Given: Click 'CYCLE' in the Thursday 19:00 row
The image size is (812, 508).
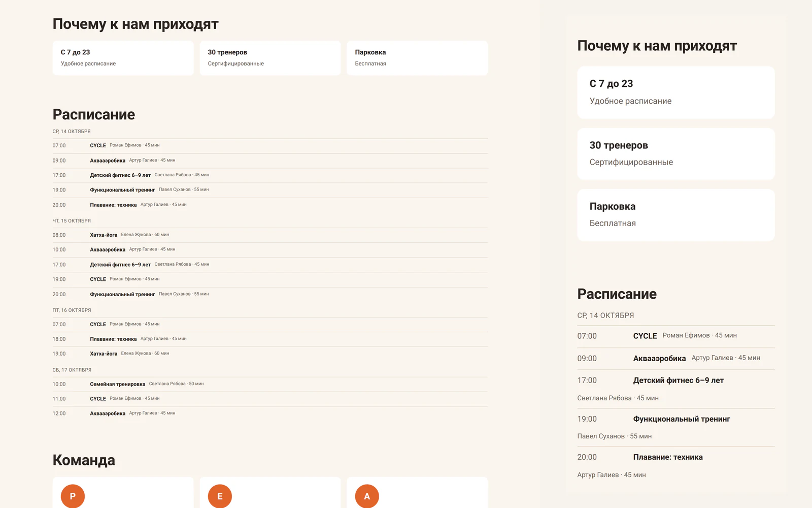Looking at the screenshot, I should 98,280.
